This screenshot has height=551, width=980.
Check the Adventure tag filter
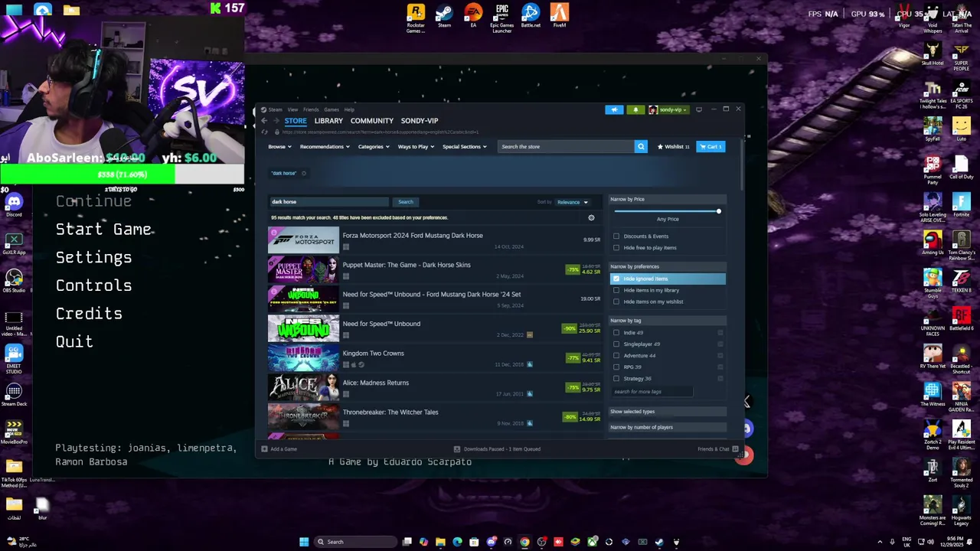616,356
